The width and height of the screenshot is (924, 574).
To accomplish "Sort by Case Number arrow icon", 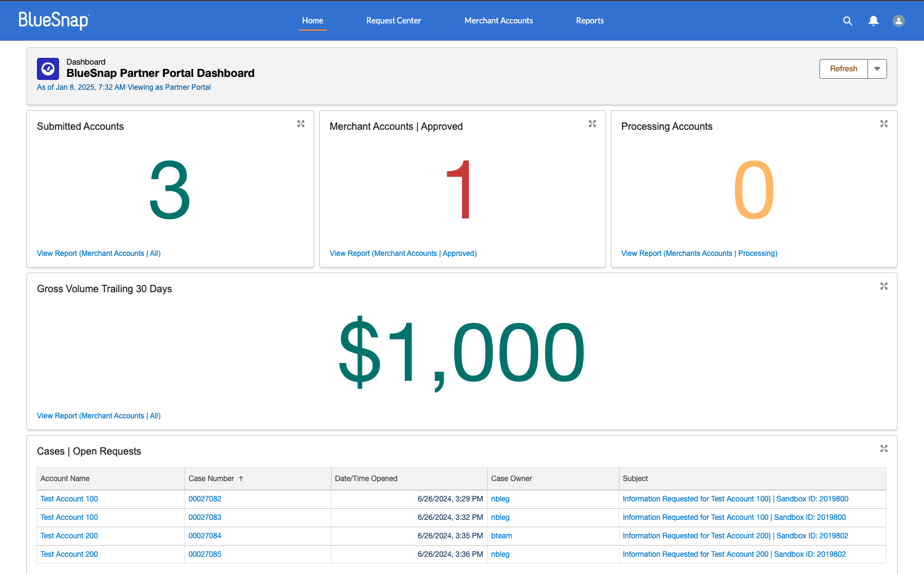I will pyautogui.click(x=241, y=479).
